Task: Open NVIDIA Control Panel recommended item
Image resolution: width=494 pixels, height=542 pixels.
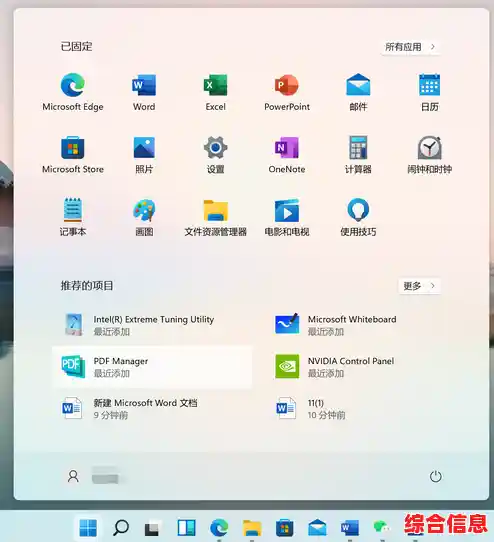Action: coord(366,367)
